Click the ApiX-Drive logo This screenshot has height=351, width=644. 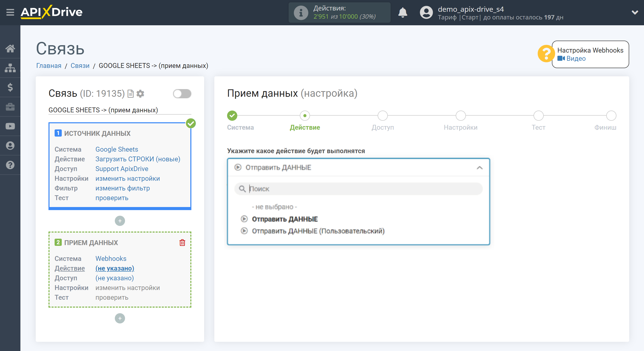(x=52, y=12)
